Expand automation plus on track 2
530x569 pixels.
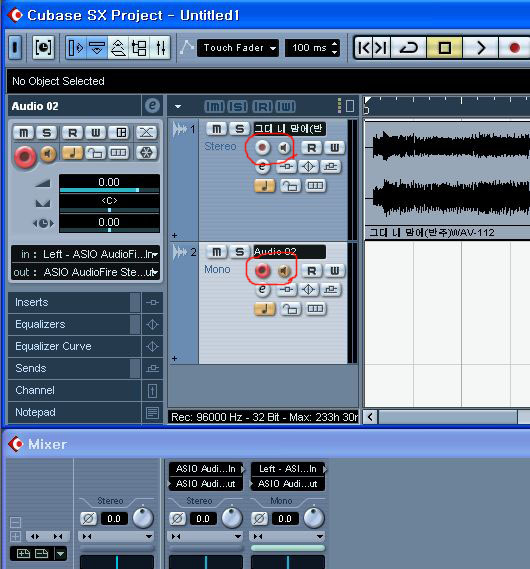(174, 359)
